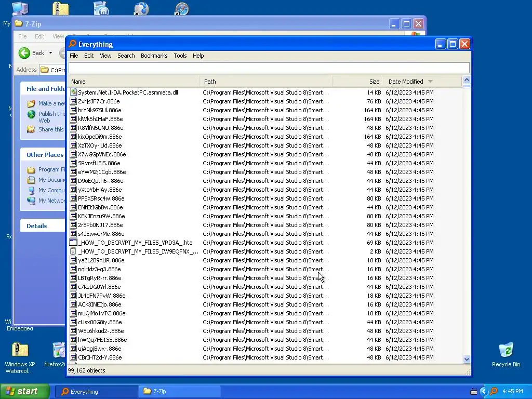Viewport: 532px width, 399px height.
Task: Switch to 7-Zip taskbar button
Action: [x=179, y=392]
